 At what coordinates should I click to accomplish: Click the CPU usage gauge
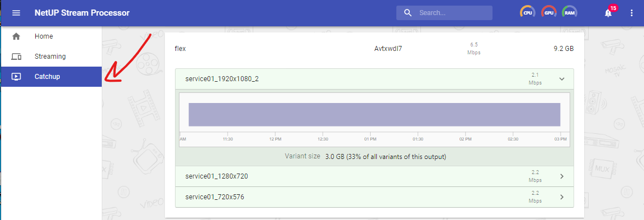click(527, 13)
